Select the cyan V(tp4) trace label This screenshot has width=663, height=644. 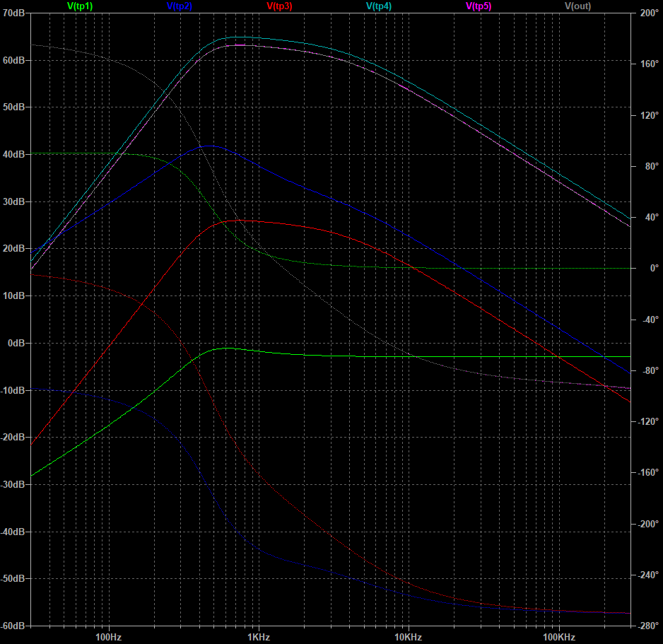[x=378, y=6]
